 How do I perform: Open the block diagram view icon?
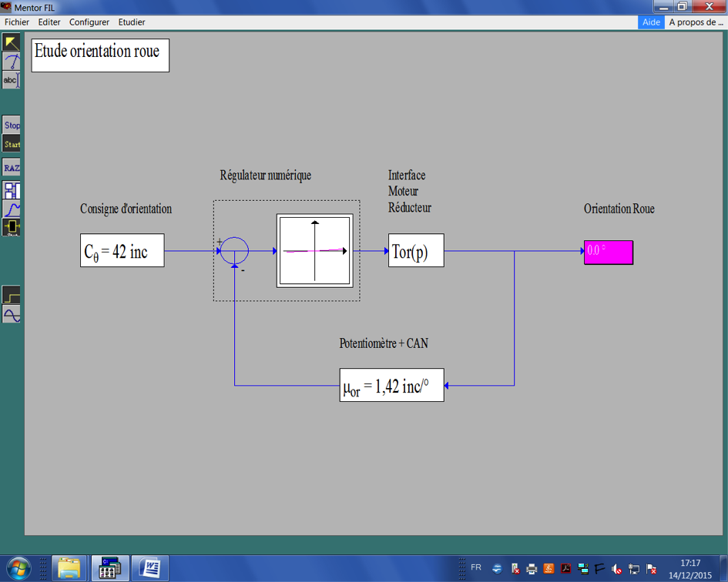(11, 190)
